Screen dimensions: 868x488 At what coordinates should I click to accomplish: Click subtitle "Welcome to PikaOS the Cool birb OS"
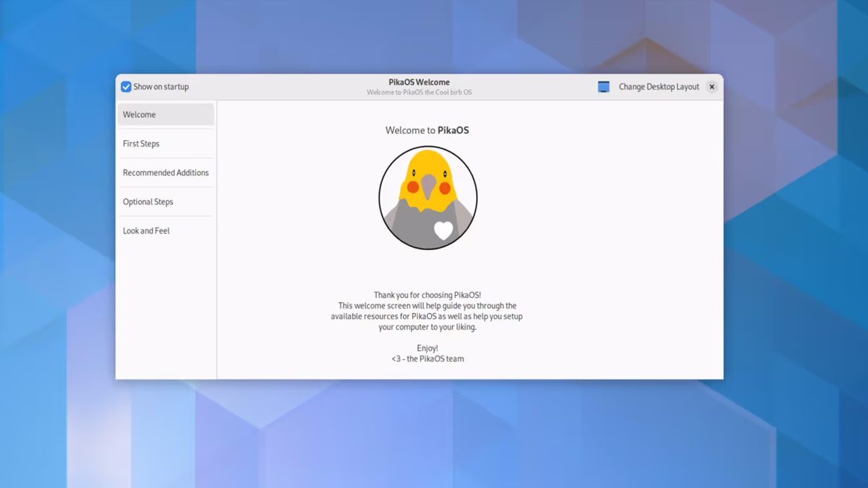click(420, 93)
